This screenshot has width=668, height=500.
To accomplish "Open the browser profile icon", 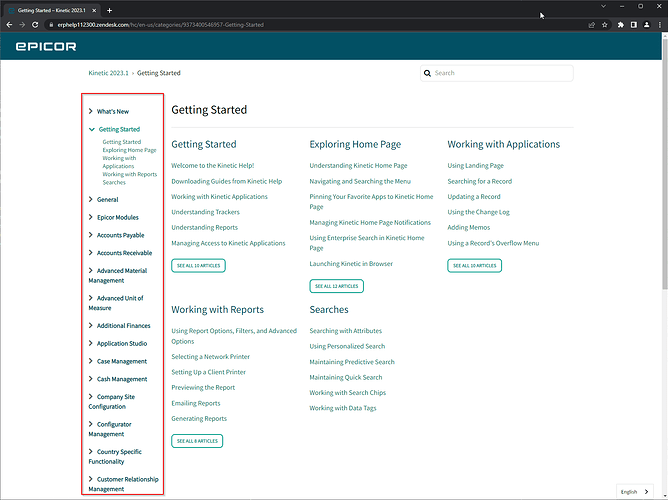I will [646, 25].
